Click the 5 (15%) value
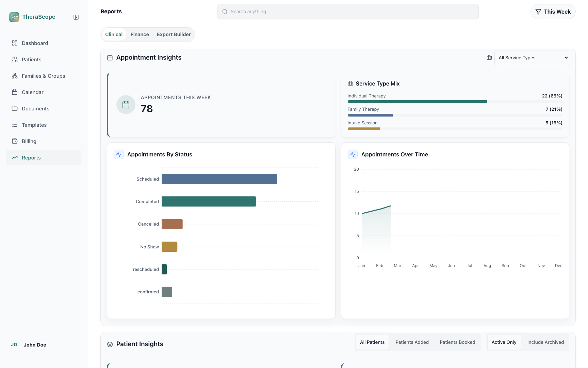The width and height of the screenshot is (588, 368). [554, 123]
